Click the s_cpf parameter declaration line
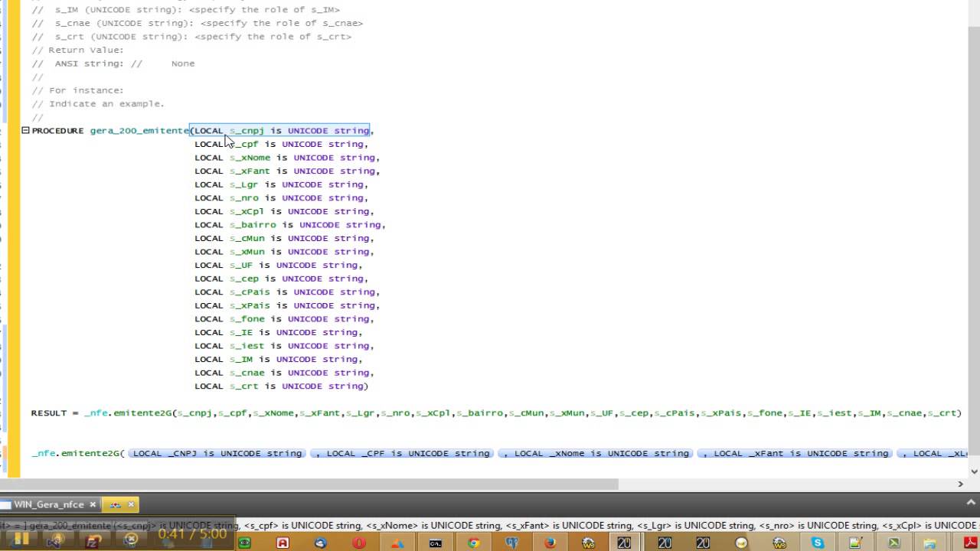 coord(282,144)
